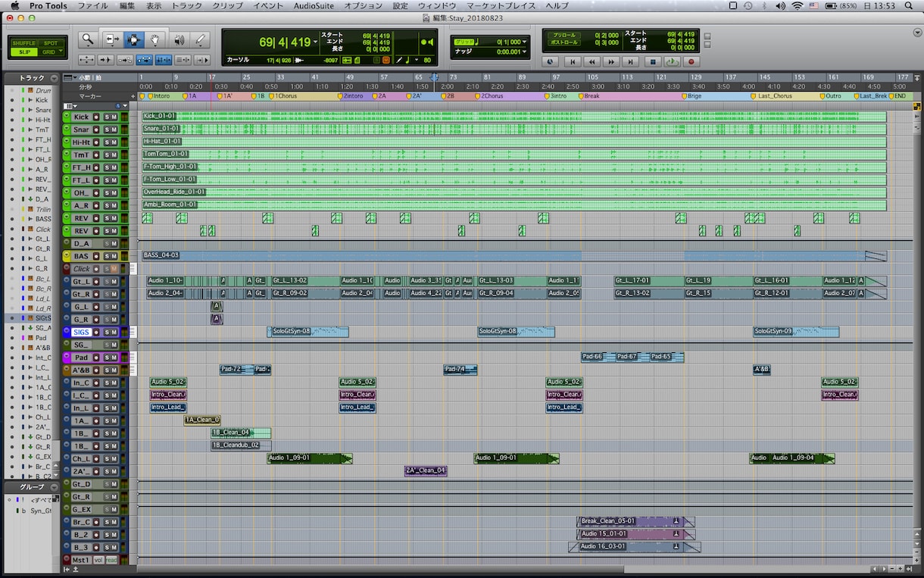The height and width of the screenshot is (578, 924).
Task: Click Go to End transport button
Action: pos(632,61)
